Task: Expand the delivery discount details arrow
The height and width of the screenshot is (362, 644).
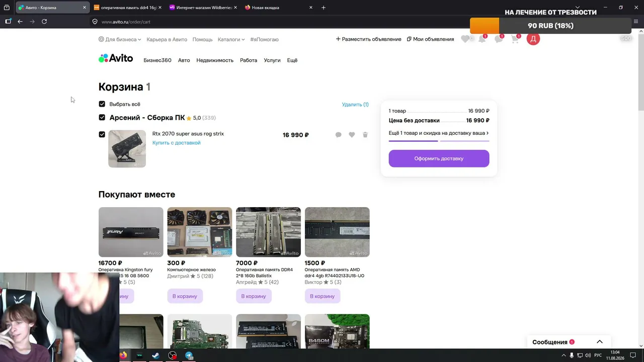Action: click(488, 133)
